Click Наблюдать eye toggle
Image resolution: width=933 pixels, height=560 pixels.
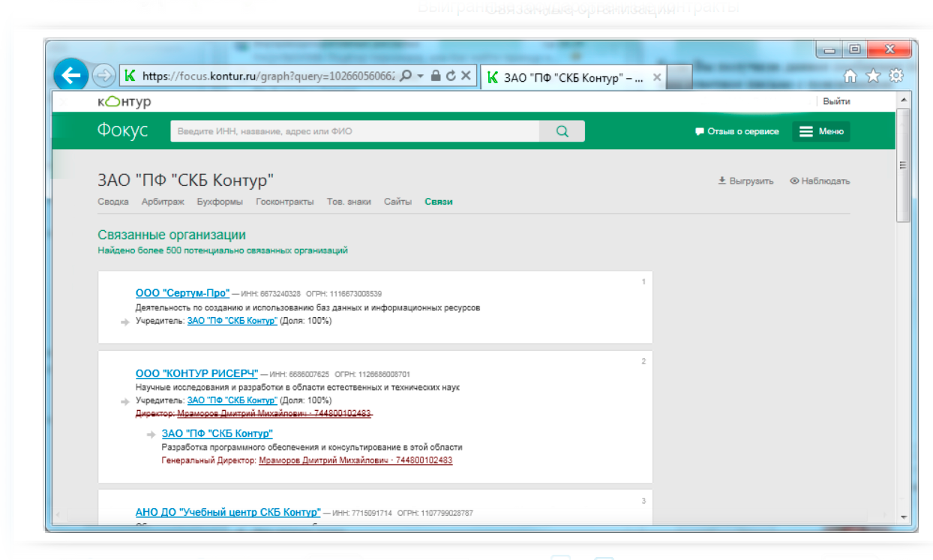coord(820,181)
